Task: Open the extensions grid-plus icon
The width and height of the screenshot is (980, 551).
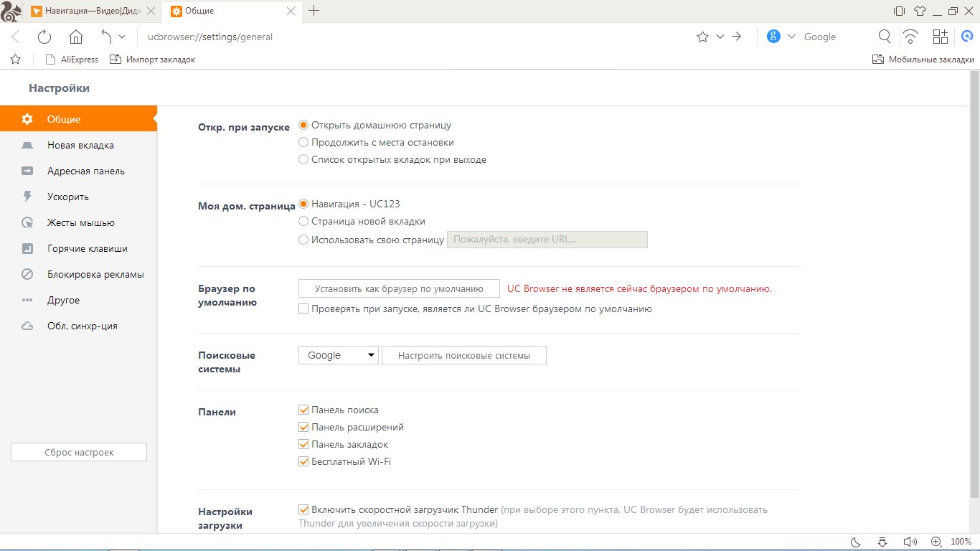Action: click(x=940, y=37)
